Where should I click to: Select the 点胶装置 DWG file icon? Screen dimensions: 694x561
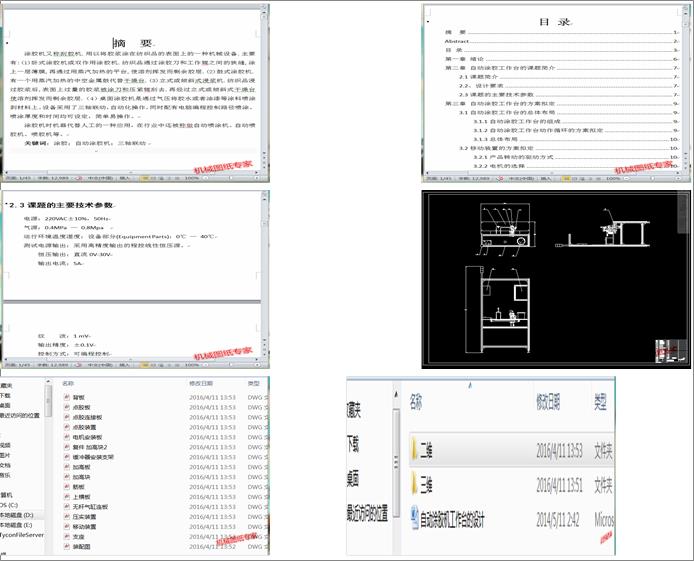coord(67,427)
